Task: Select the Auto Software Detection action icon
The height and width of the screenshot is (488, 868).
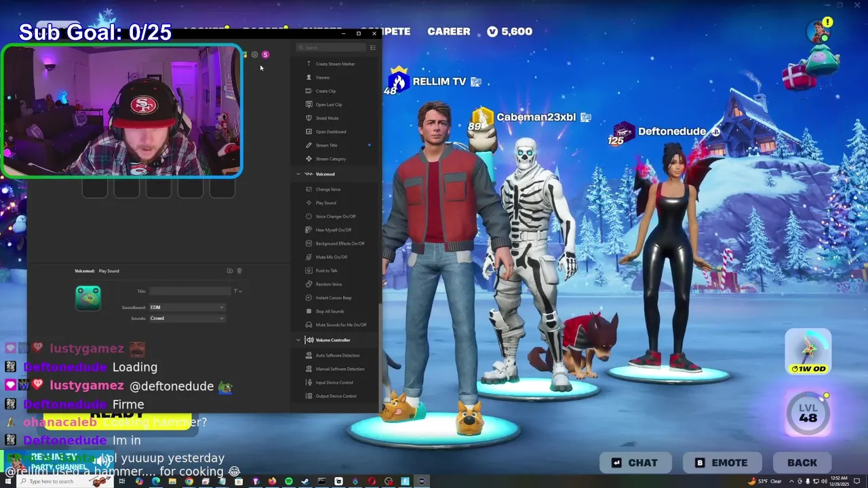Action: tap(309, 355)
